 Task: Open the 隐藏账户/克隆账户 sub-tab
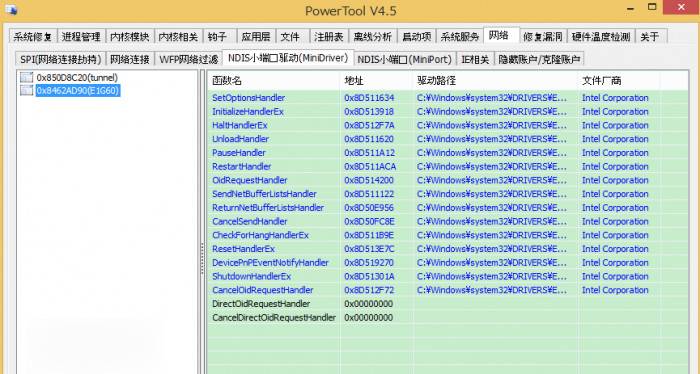click(539, 59)
